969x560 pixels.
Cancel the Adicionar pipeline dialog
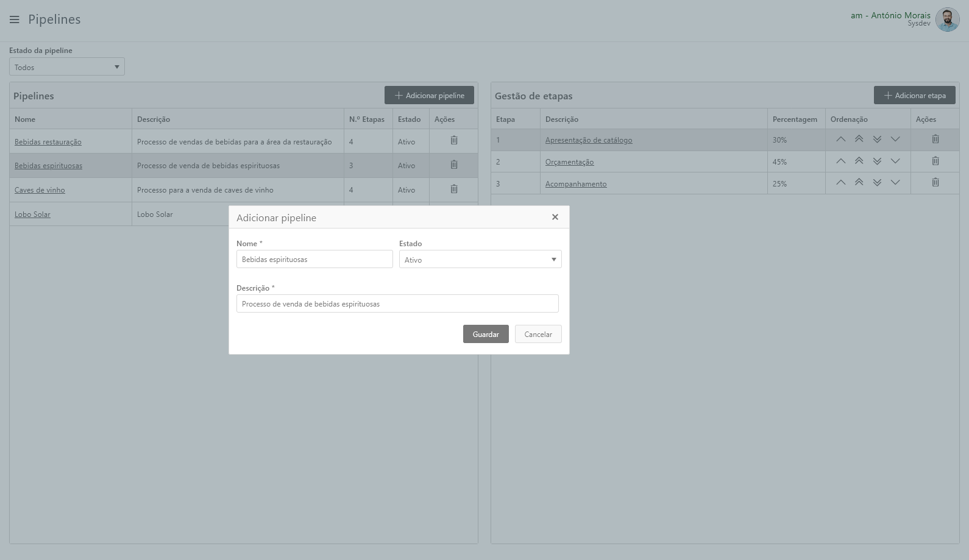(538, 334)
